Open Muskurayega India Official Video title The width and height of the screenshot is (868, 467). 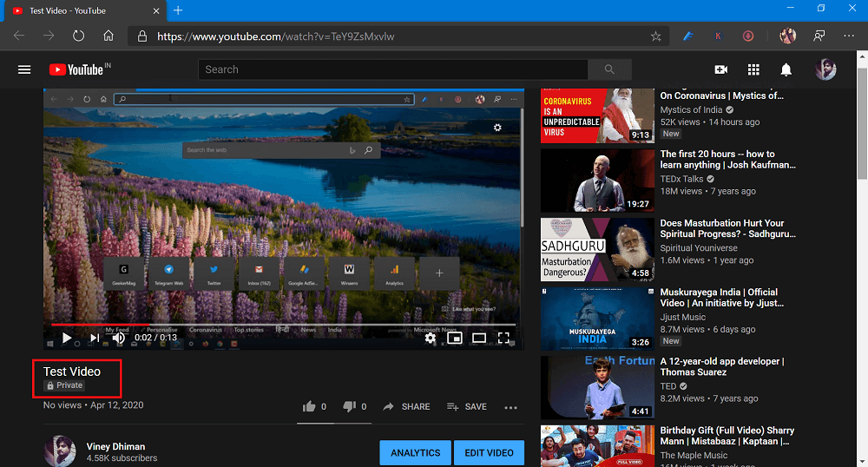[x=722, y=298]
